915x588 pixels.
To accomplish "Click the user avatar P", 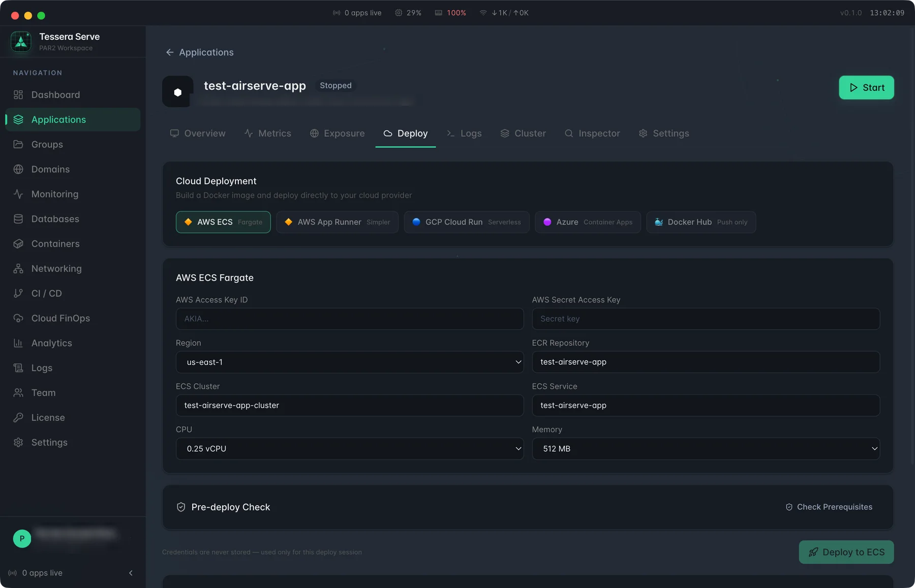I will tap(22, 538).
